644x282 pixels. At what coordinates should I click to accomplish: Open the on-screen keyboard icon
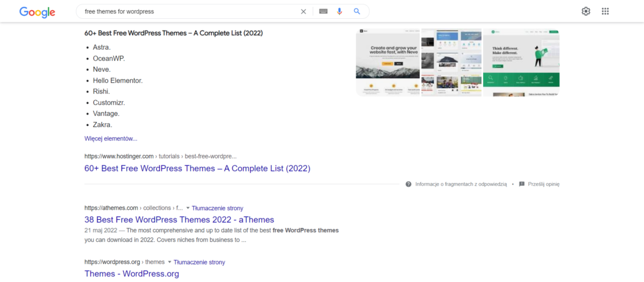coord(323,11)
